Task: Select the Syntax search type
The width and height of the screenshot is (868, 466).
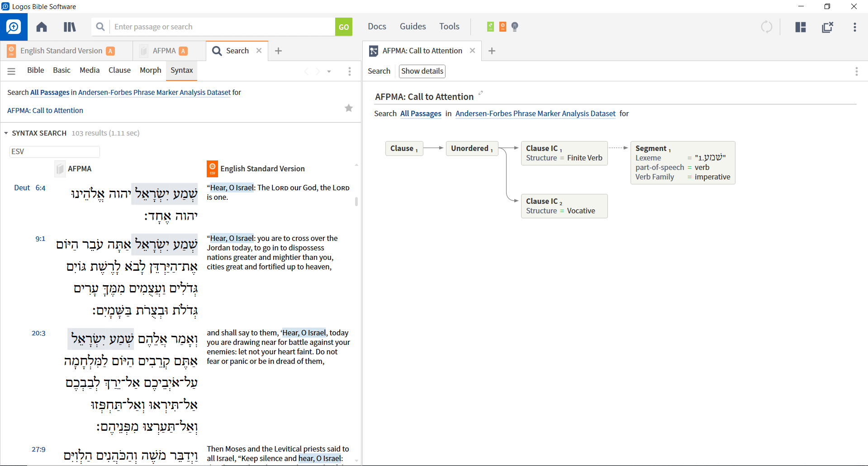Action: (182, 70)
